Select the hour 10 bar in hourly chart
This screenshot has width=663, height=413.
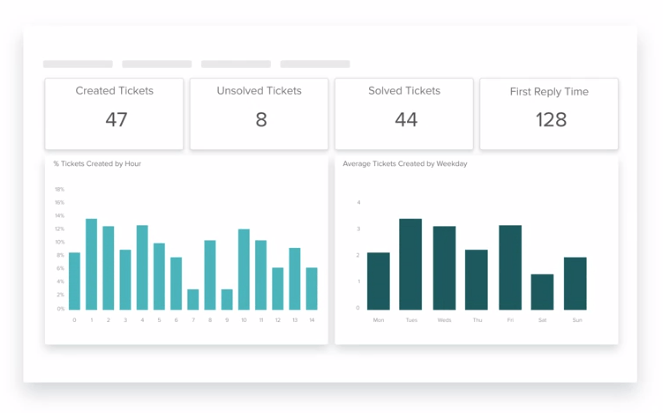pos(244,269)
